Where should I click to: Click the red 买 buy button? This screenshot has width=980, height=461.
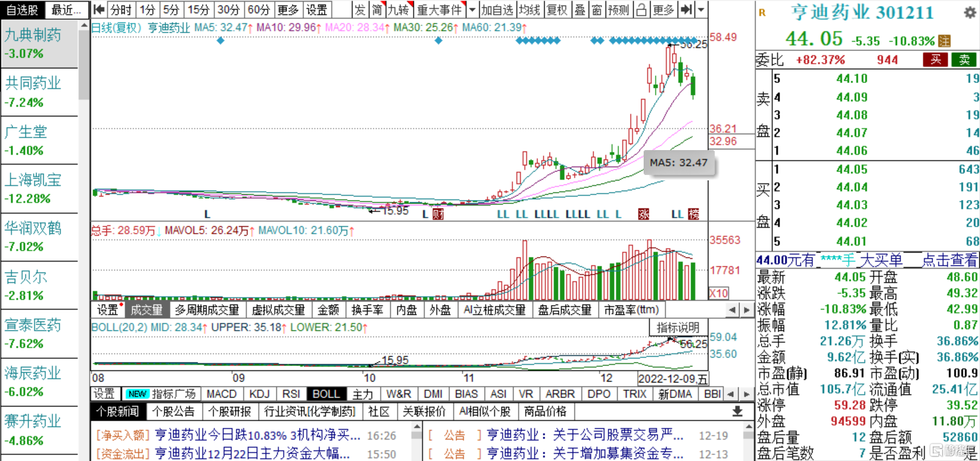[936, 59]
